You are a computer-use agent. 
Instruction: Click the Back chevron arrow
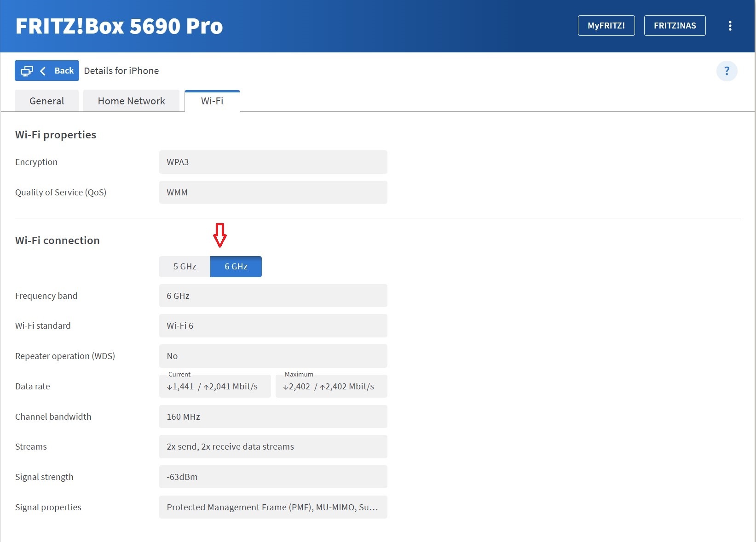43,71
